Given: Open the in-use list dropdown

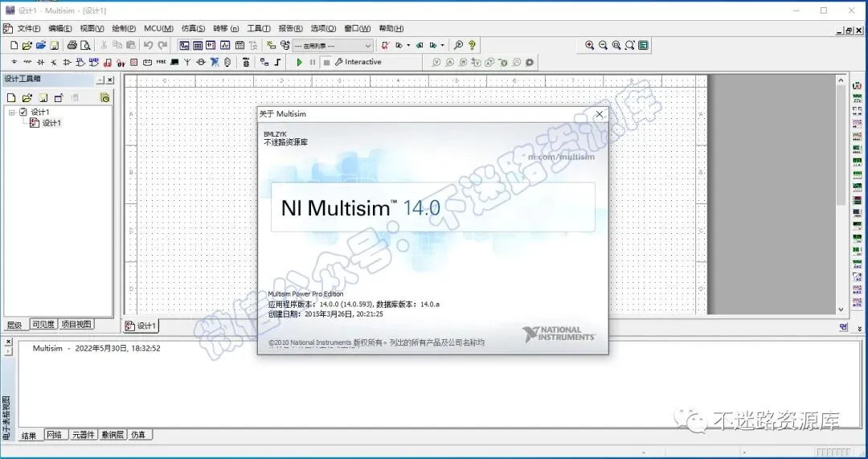Looking at the screenshot, I should (x=333, y=45).
